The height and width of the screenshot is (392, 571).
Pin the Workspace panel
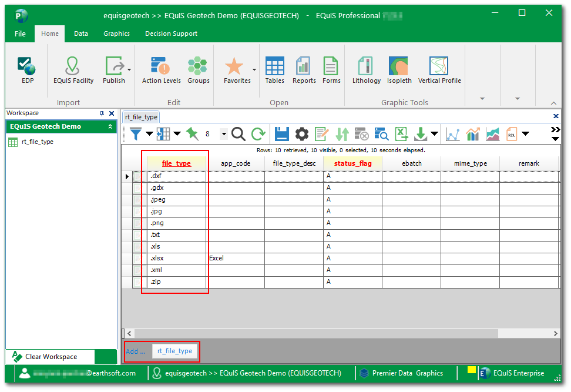coord(102,113)
